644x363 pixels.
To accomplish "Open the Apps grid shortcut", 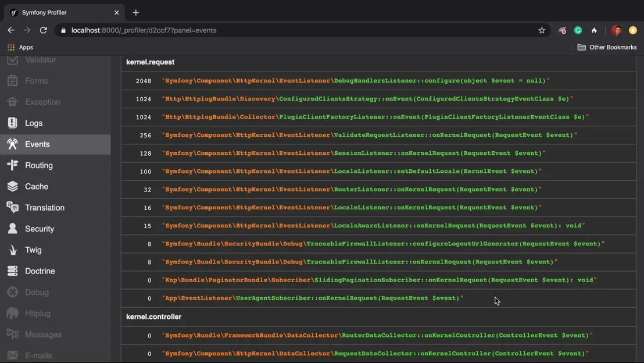I will coord(11,47).
